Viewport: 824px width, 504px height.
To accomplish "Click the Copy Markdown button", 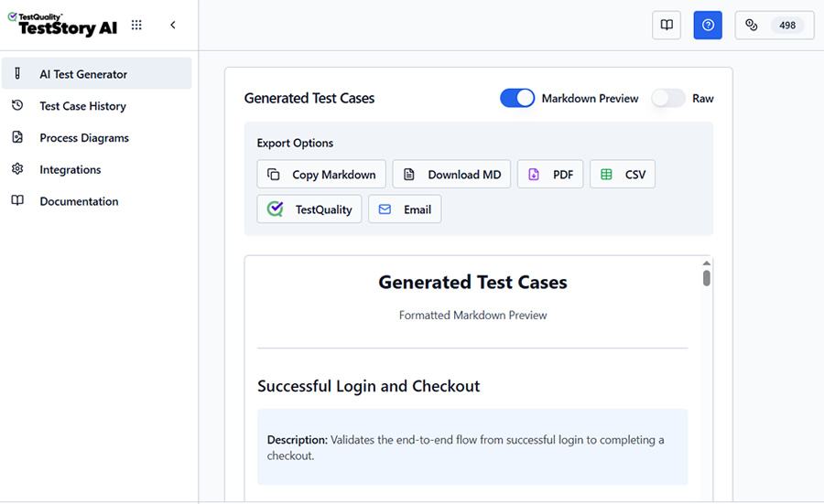I will coord(321,175).
